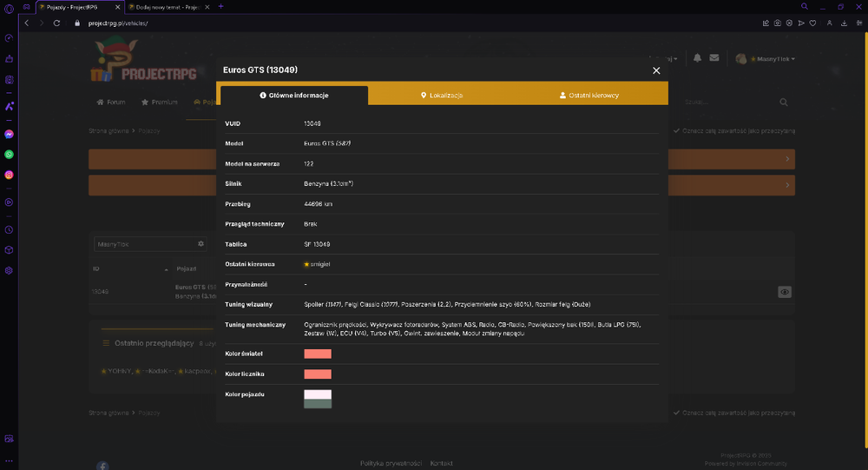This screenshot has width=868, height=470.
Task: Click the Polityka prywatności footer link
Action: pos(391,463)
